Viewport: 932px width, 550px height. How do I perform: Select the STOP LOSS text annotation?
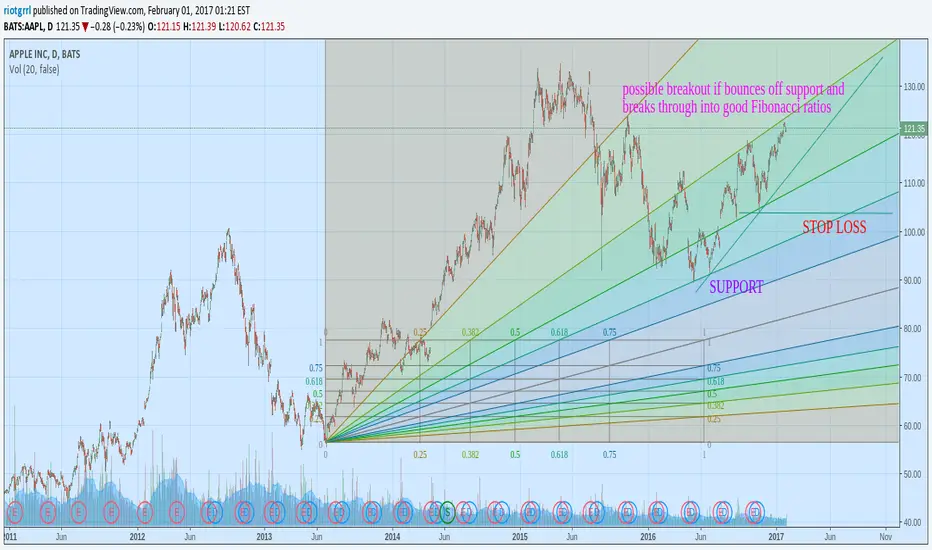click(x=834, y=227)
